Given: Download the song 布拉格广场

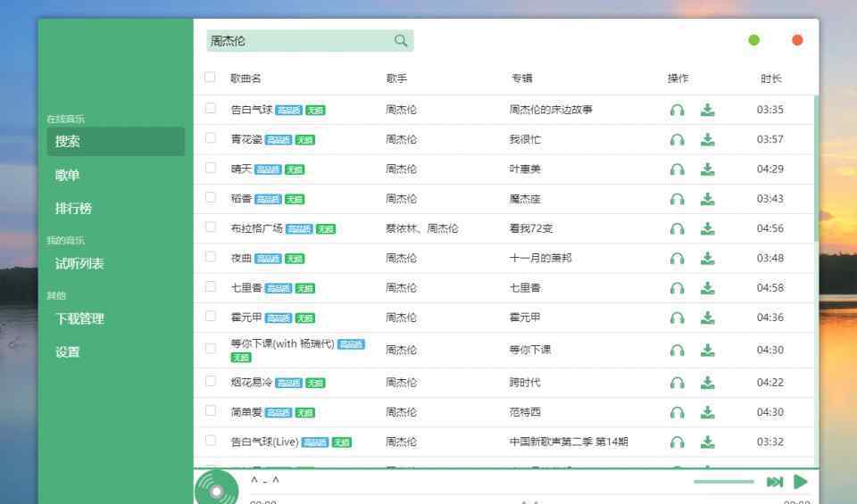Looking at the screenshot, I should pyautogui.click(x=708, y=228).
